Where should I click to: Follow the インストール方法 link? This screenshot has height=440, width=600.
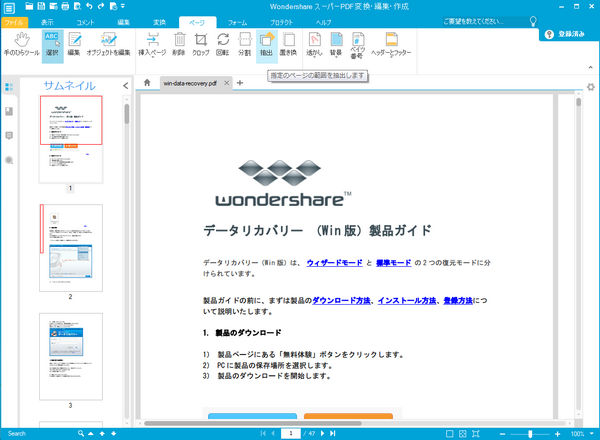407,300
